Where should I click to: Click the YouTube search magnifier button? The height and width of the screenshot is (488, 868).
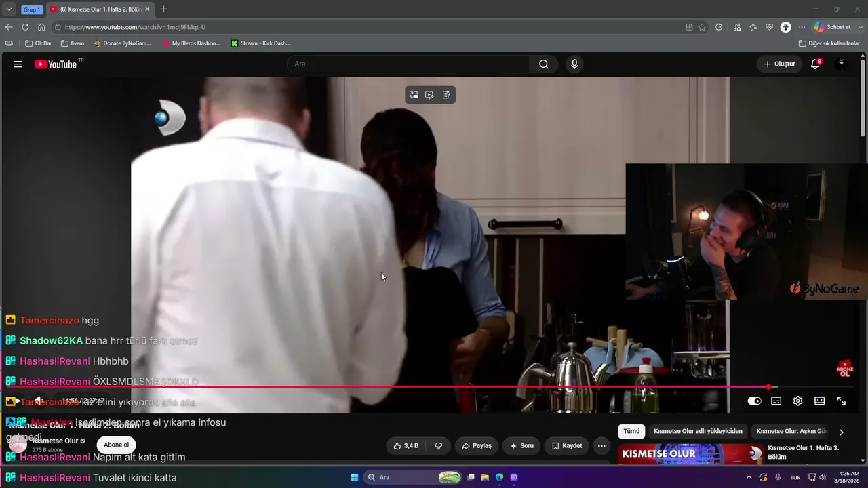click(x=544, y=64)
